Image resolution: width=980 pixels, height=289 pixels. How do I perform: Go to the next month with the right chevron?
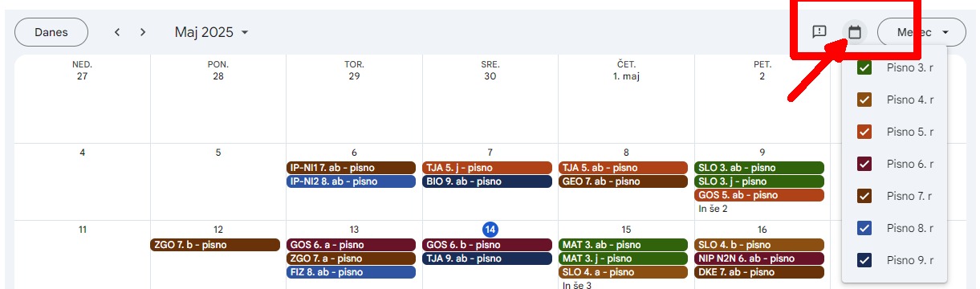(x=143, y=32)
